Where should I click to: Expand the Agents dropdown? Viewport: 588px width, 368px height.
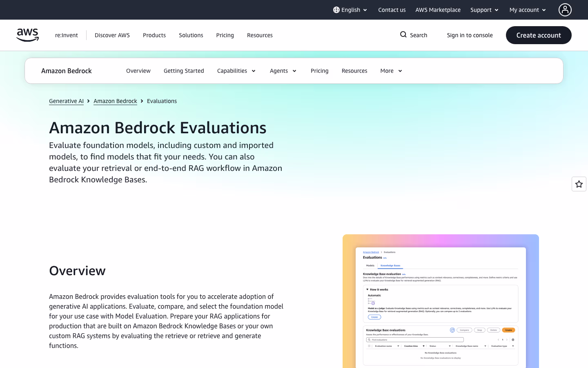point(283,71)
